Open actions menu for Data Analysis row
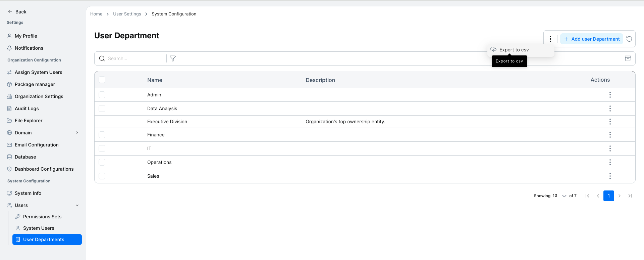The image size is (644, 260). [610, 109]
